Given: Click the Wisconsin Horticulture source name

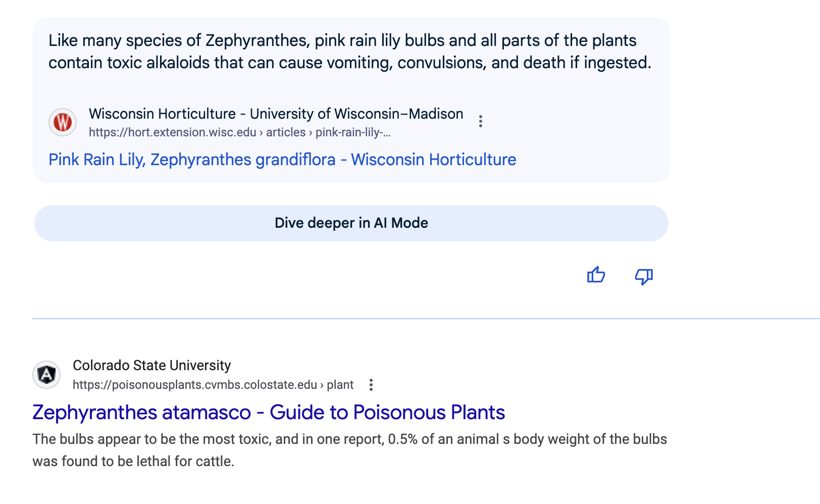Looking at the screenshot, I should click(276, 114).
